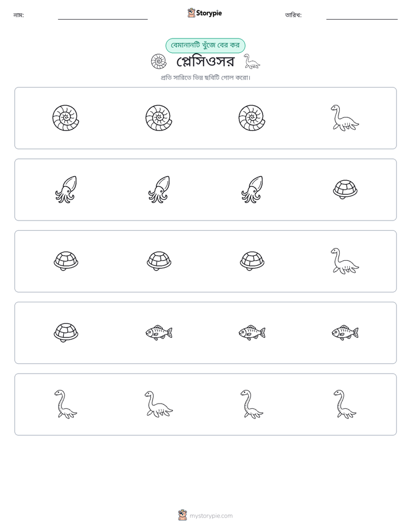Click the bear mascot icon in the footer
Viewport: 411px width, 532px height.
(x=182, y=515)
